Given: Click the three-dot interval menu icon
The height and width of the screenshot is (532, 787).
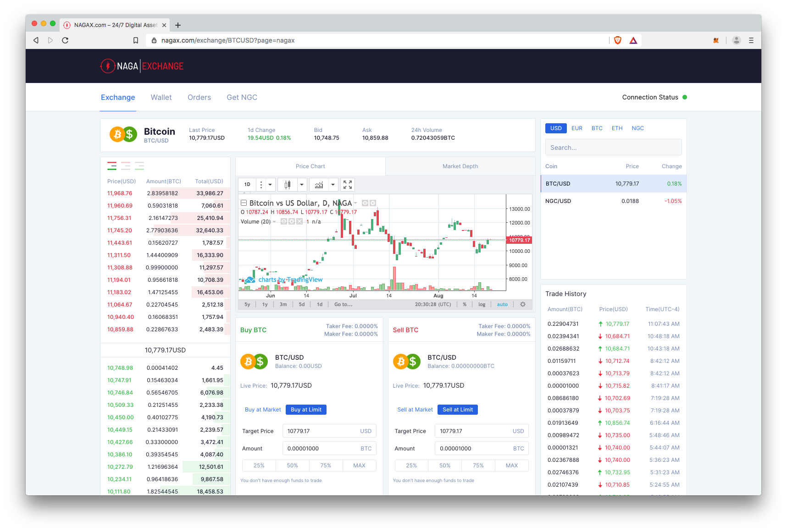Looking at the screenshot, I should coord(261,185).
